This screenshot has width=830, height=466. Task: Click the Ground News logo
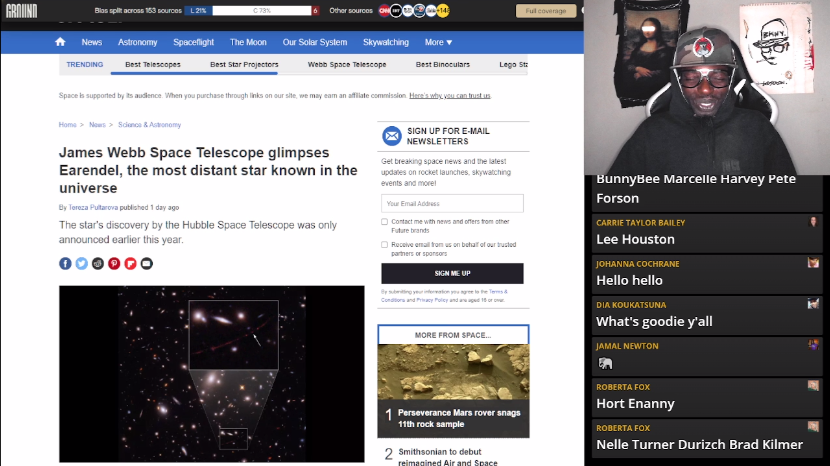22,10
